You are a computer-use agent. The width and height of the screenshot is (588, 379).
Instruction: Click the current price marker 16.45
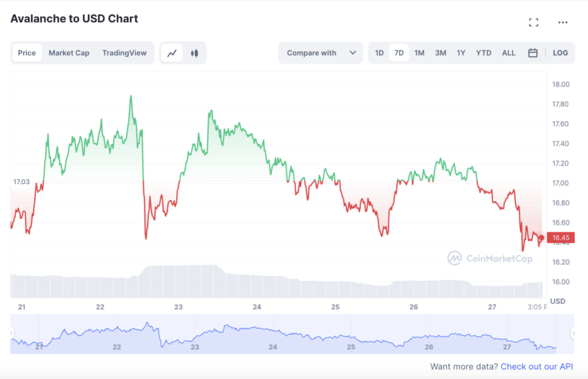tap(560, 237)
